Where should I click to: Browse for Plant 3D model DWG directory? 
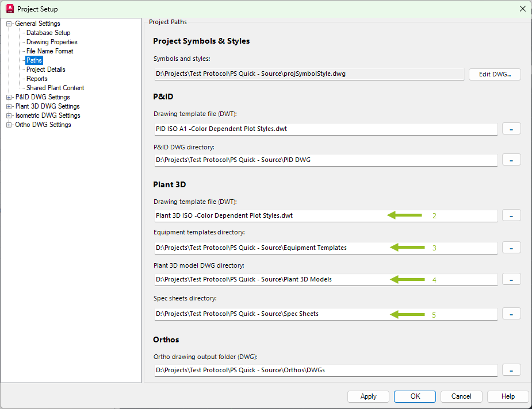[x=511, y=280]
